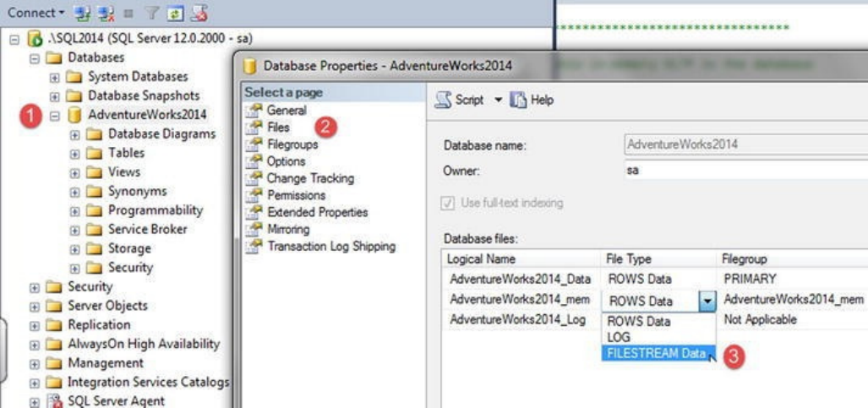868x408 pixels.
Task: Click the green Refresh icon
Action: (174, 13)
